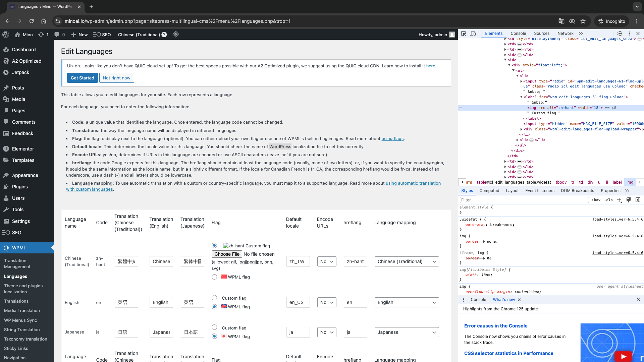Collapse the div style float:left node
This screenshot has width=644, height=362.
click(x=509, y=65)
